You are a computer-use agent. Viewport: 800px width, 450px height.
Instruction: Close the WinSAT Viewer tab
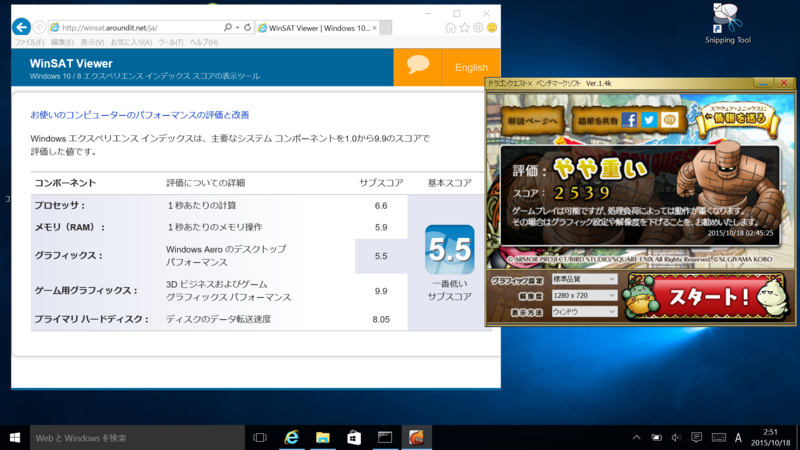[374, 28]
